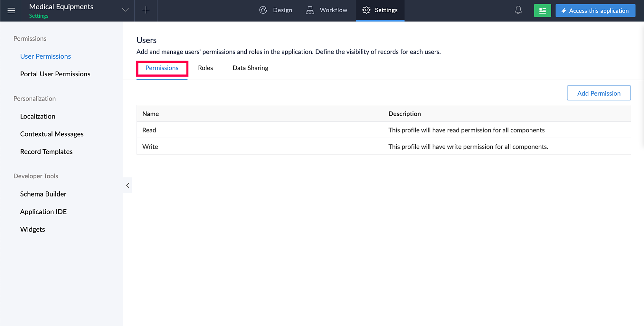The image size is (644, 326).
Task: Switch to the Data Sharing tab
Action: click(251, 68)
